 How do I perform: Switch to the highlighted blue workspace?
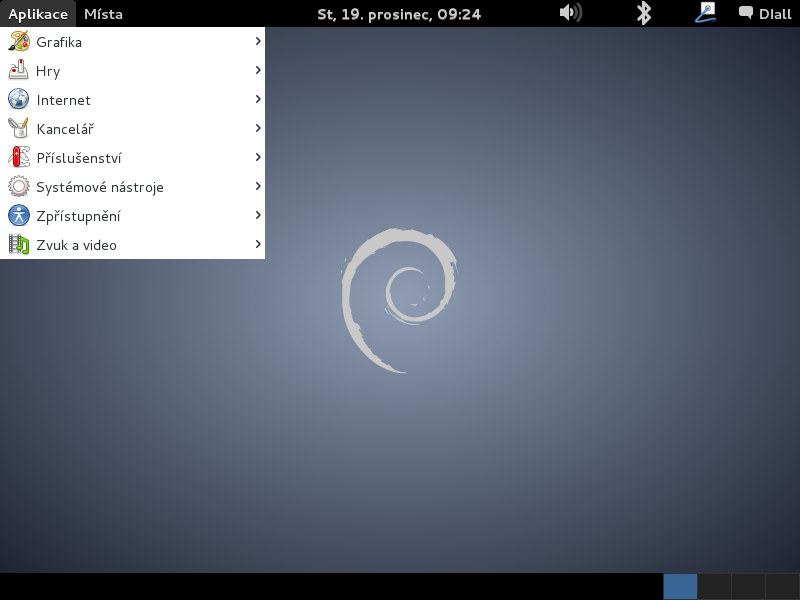(x=680, y=587)
